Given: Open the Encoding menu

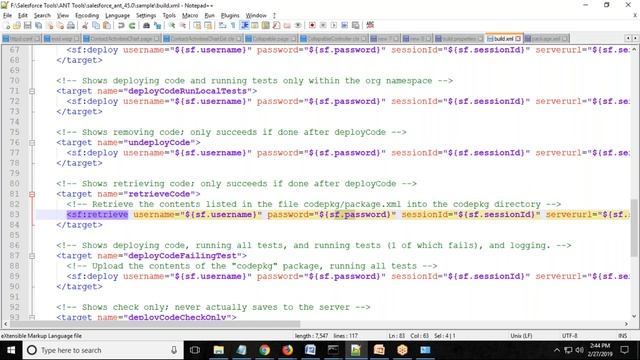Looking at the screenshot, I should (87, 16).
